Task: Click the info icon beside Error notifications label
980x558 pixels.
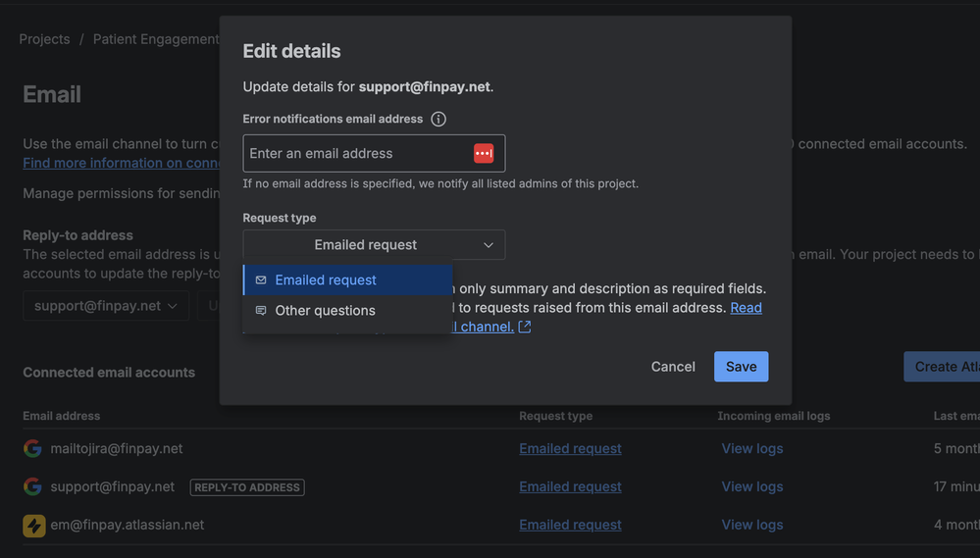Action: 438,120
